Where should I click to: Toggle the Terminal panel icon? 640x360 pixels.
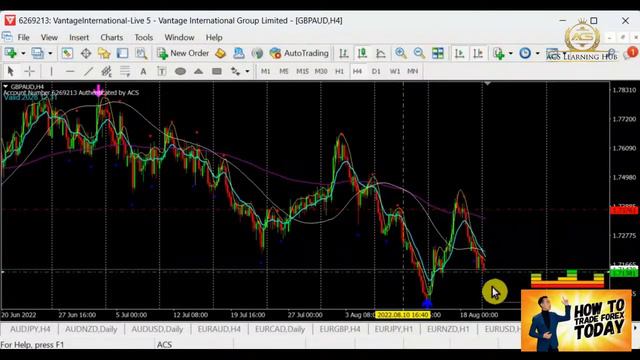[122, 53]
